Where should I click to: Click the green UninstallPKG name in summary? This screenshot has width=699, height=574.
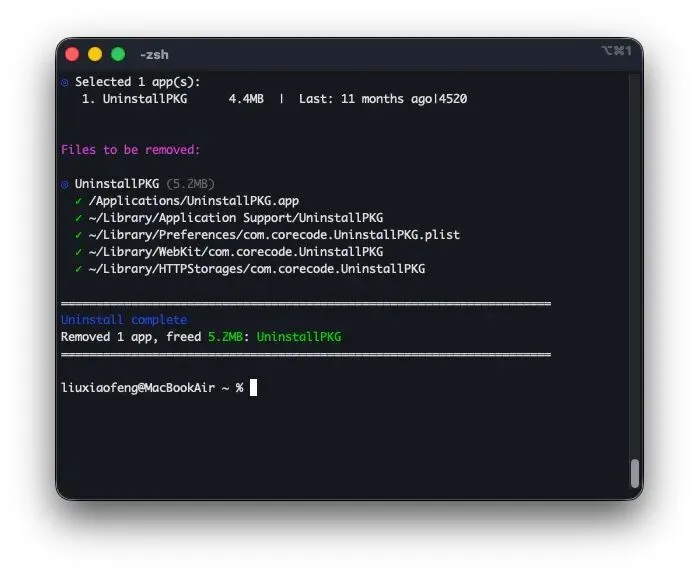tap(299, 337)
